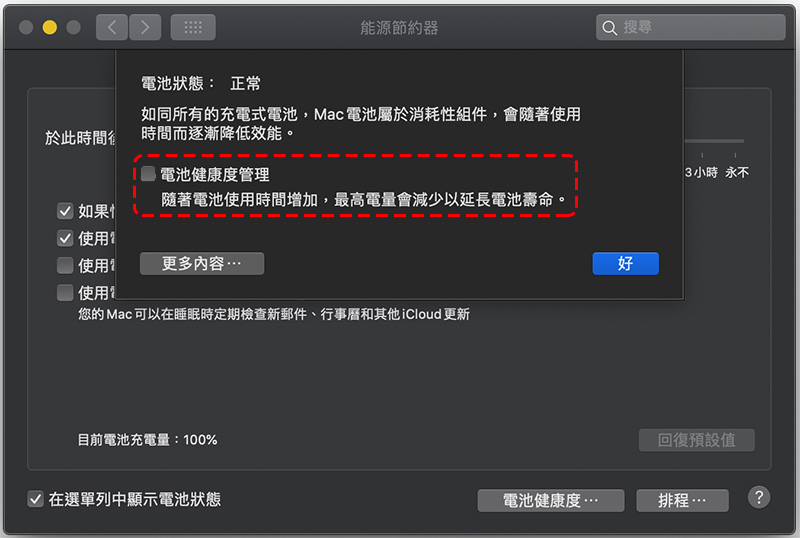Confirm the dialog with the 好 button
The width and height of the screenshot is (800, 538).
click(x=626, y=263)
